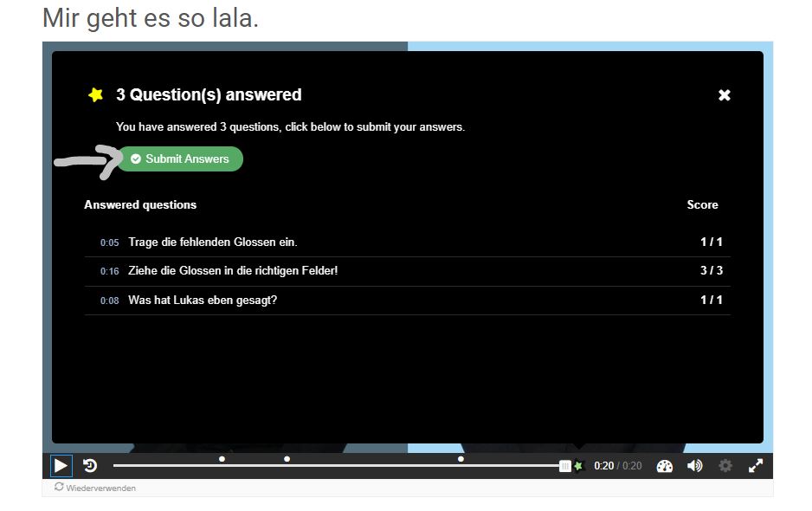The image size is (812, 511).
Task: Click the green star summary icon
Action: 579,466
